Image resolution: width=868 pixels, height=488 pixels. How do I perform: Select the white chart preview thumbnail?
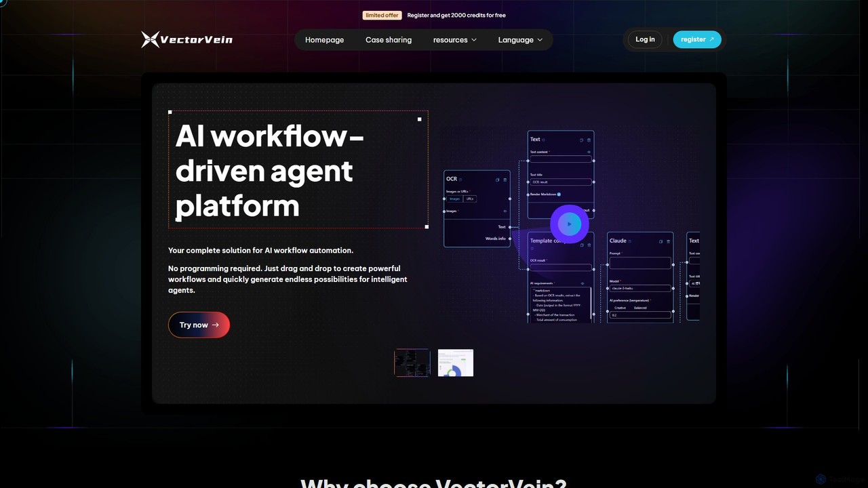456,363
